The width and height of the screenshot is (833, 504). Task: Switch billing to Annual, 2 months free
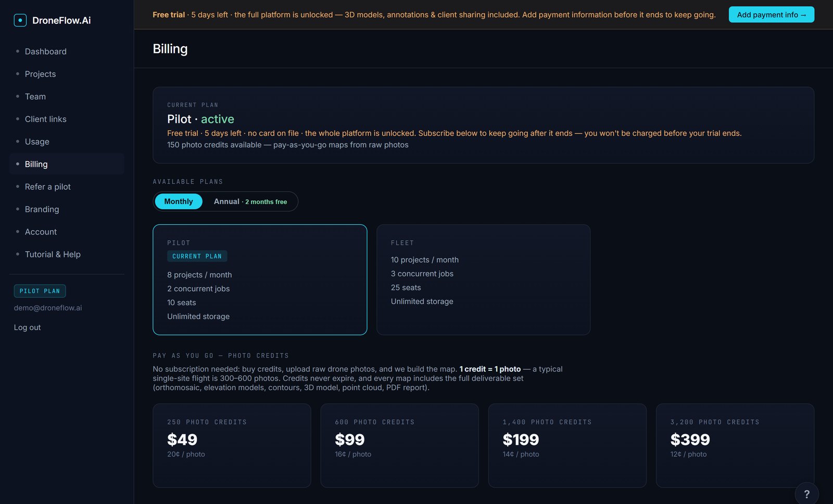pos(250,201)
